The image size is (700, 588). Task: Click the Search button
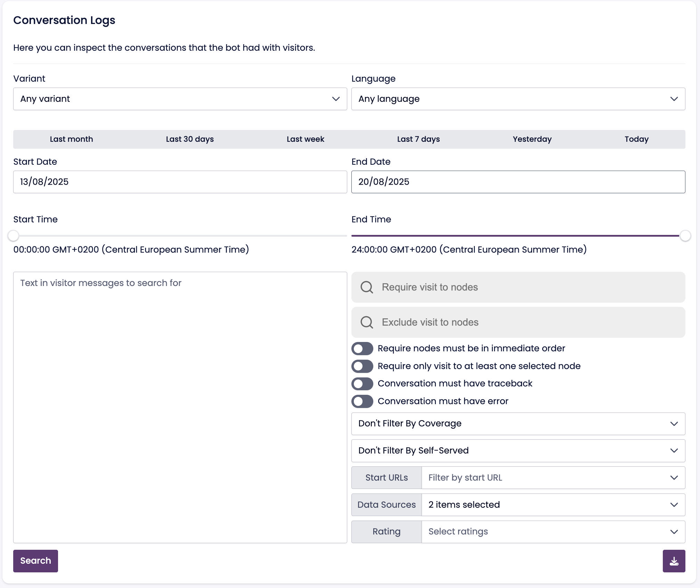pyautogui.click(x=35, y=561)
